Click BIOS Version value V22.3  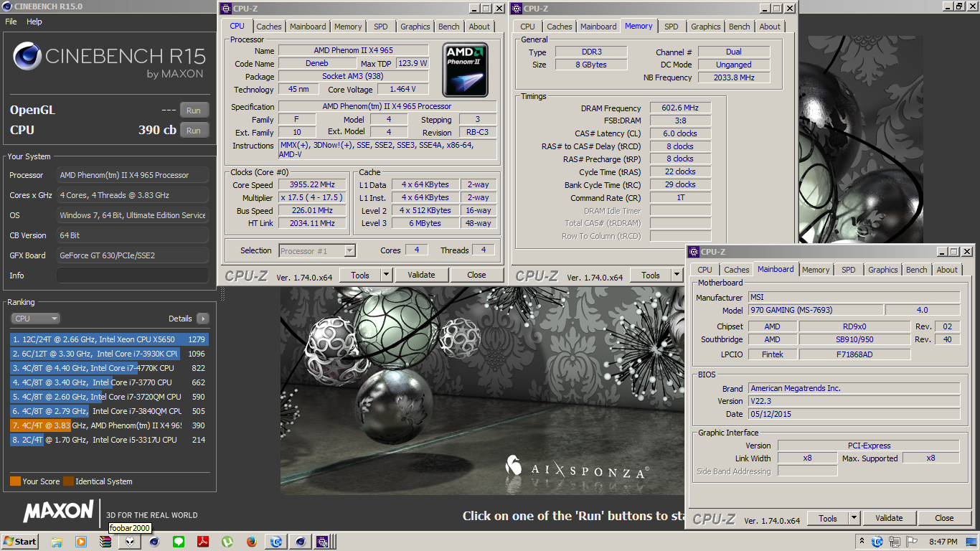pyautogui.click(x=854, y=401)
